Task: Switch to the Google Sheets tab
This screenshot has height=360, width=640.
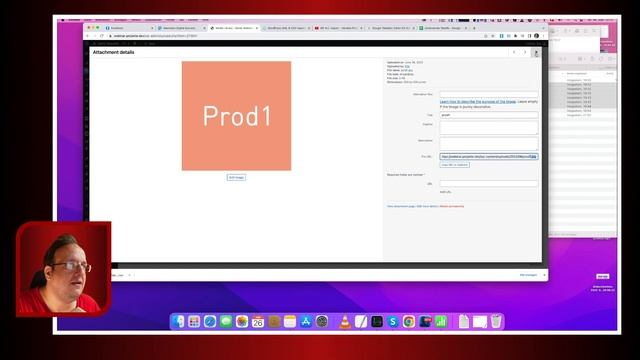Action: point(442,28)
